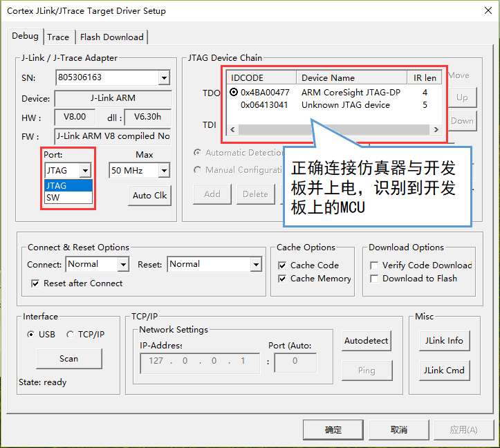The width and height of the screenshot is (500, 448).
Task: Cancel with the 取消 button
Action: [x=399, y=429]
